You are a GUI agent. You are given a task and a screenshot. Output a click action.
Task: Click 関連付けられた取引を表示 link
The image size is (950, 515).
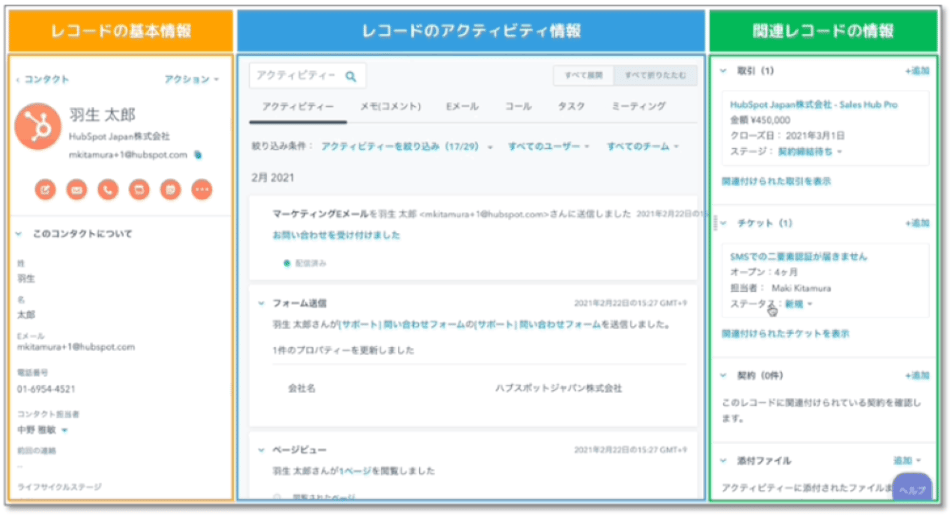[x=776, y=181]
